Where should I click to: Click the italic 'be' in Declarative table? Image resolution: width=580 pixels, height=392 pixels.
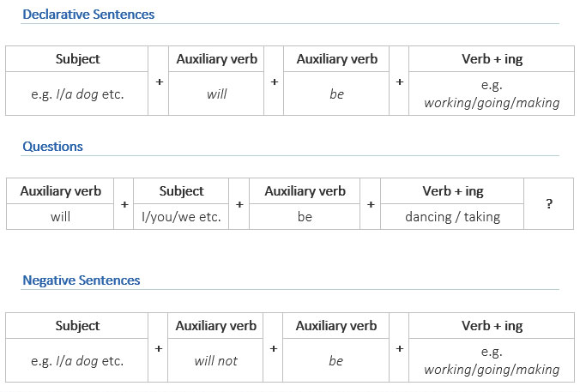click(x=336, y=94)
